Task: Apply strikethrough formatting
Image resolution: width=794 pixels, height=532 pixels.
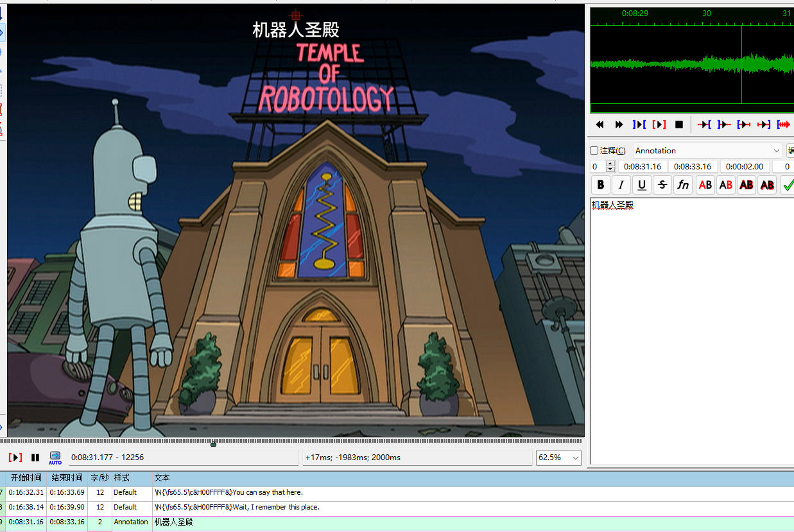Action: coord(662,185)
